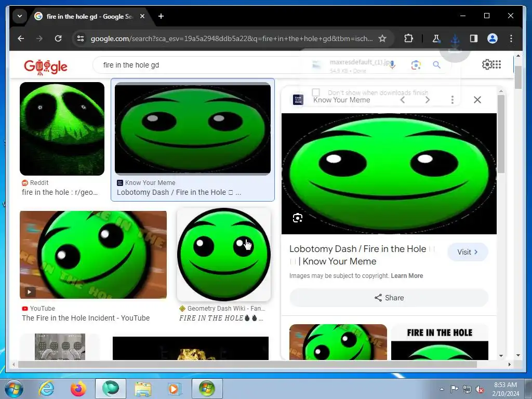
Task: Click the Google logo
Action: 46,66
